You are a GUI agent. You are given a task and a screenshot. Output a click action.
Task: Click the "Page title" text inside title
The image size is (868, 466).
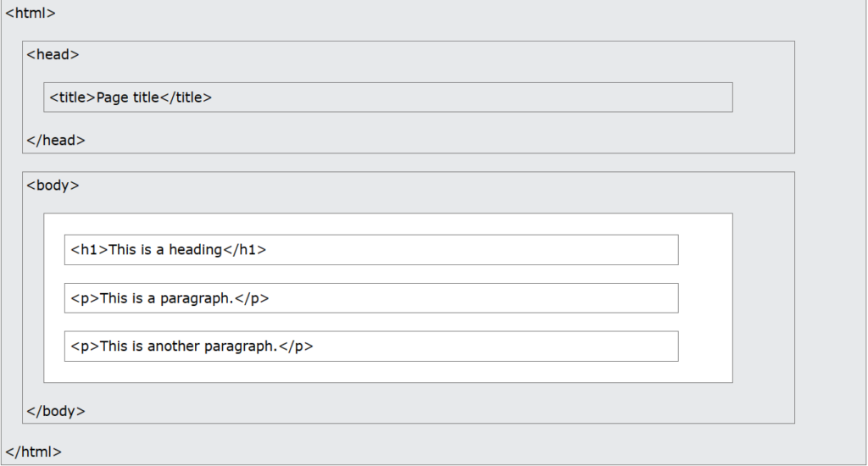(x=128, y=97)
